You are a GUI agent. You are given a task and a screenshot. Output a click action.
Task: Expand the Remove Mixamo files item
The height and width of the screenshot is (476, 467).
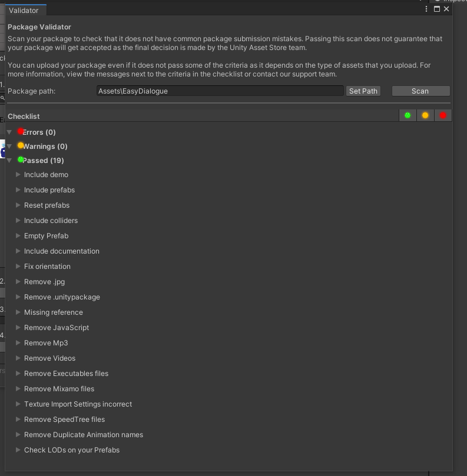click(x=18, y=388)
